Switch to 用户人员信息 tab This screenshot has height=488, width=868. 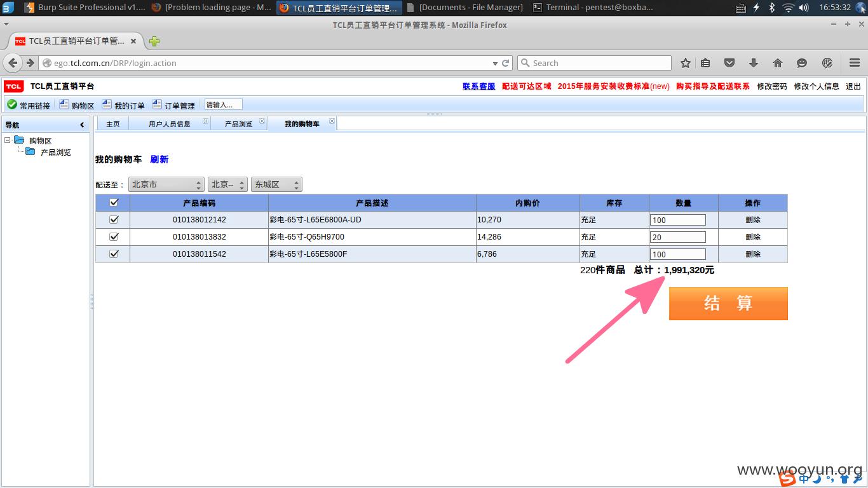169,124
